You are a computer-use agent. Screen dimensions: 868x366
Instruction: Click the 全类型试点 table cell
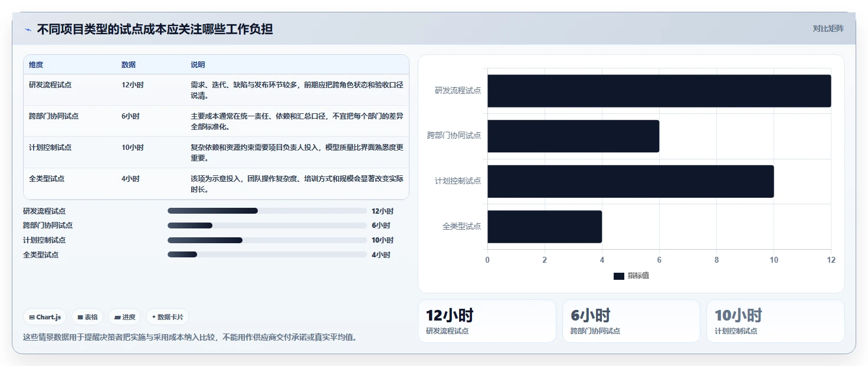point(47,179)
